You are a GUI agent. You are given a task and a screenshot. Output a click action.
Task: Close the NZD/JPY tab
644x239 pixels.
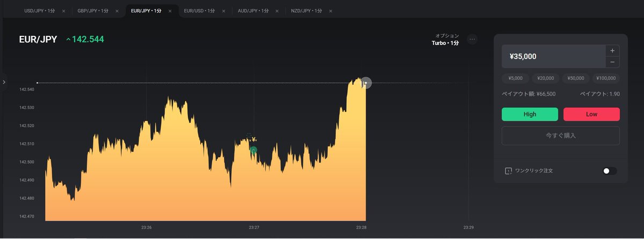330,11
